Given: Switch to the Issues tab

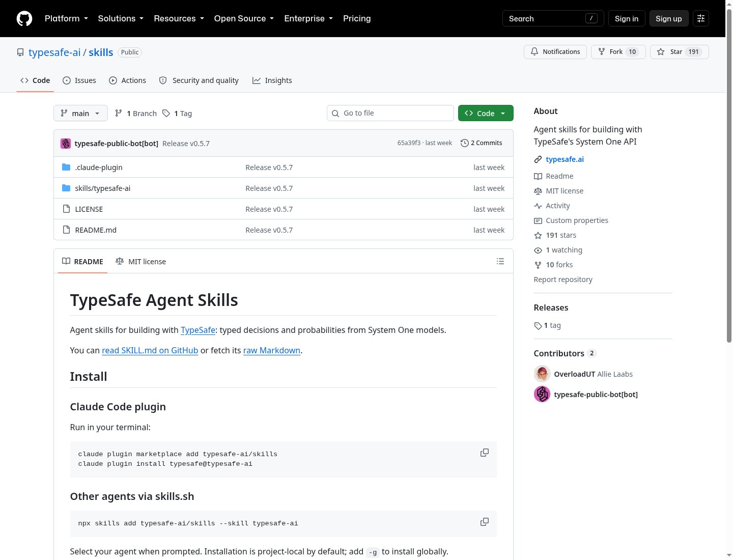Looking at the screenshot, I should (79, 80).
